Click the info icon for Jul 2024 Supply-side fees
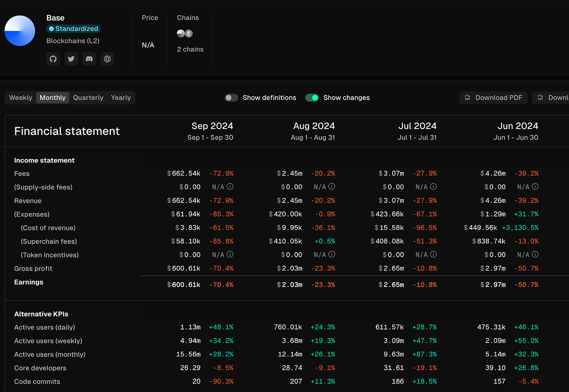Screen dimensions: 569x392 433,187
